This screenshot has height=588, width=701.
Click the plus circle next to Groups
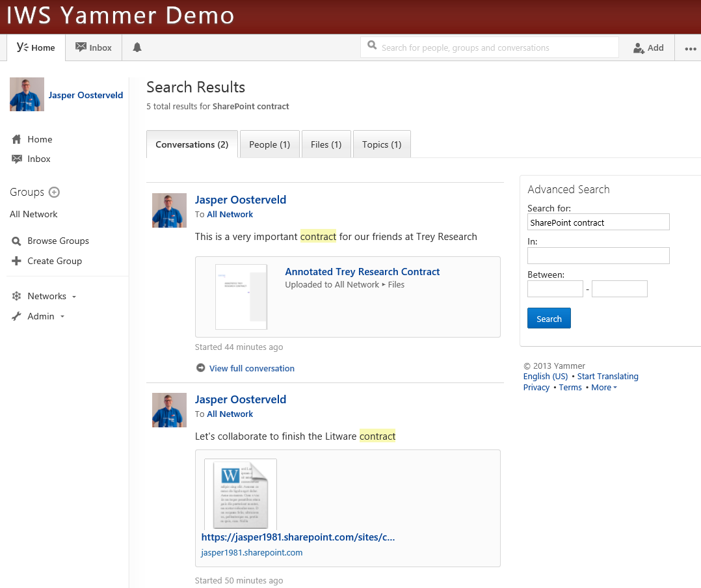pyautogui.click(x=54, y=193)
